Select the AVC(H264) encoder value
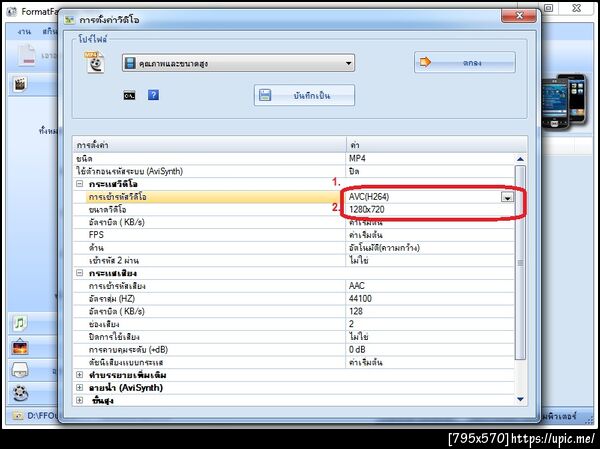600x449 pixels. [423, 197]
